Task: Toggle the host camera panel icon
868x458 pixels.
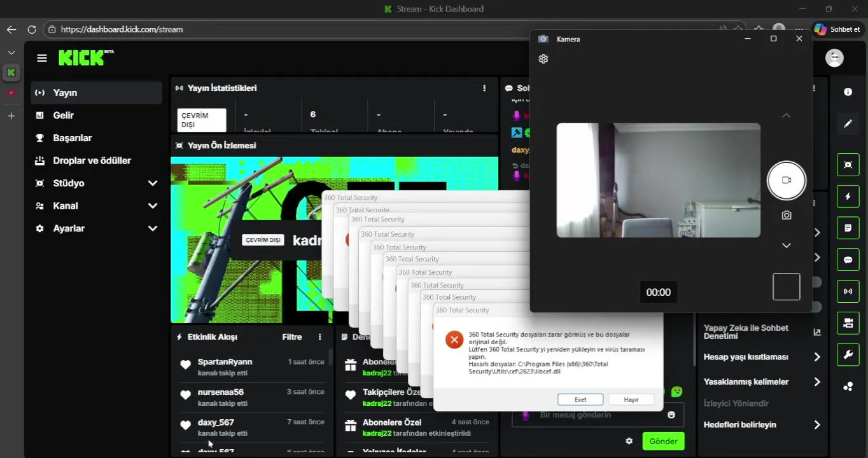Action: [x=848, y=323]
